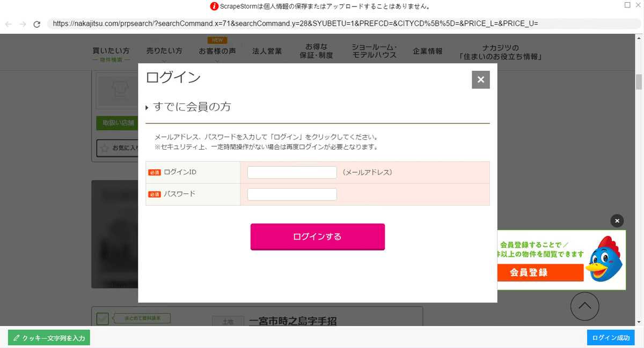Click the browser back arrow

(x=9, y=24)
